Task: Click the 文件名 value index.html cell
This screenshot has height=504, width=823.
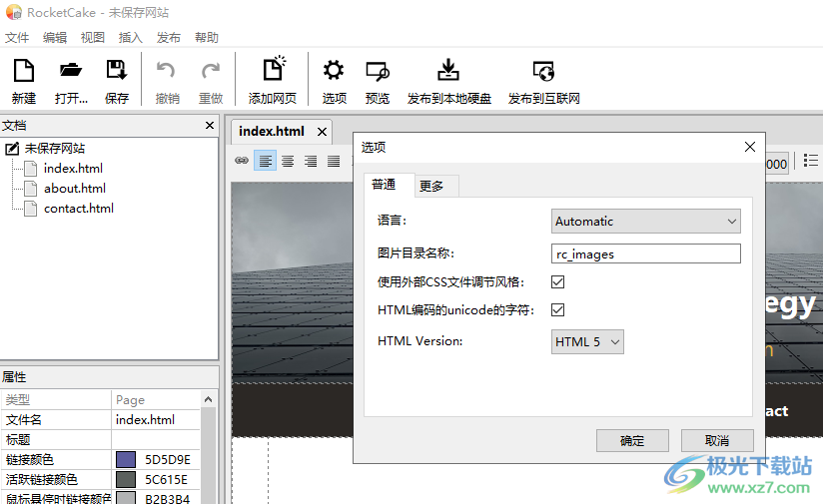Action: 156,420
